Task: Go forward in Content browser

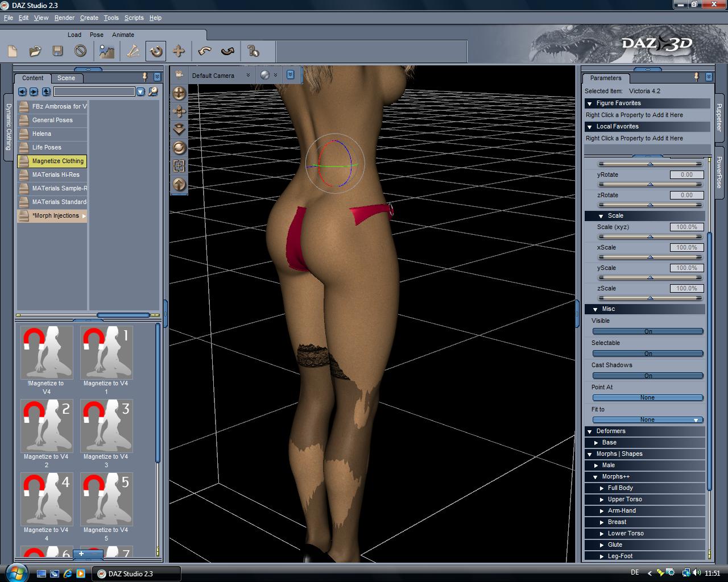Action: tap(34, 92)
